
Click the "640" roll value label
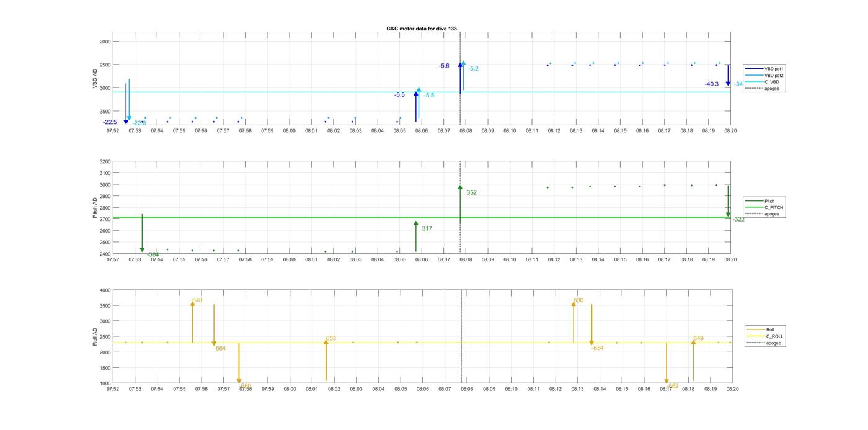point(197,300)
